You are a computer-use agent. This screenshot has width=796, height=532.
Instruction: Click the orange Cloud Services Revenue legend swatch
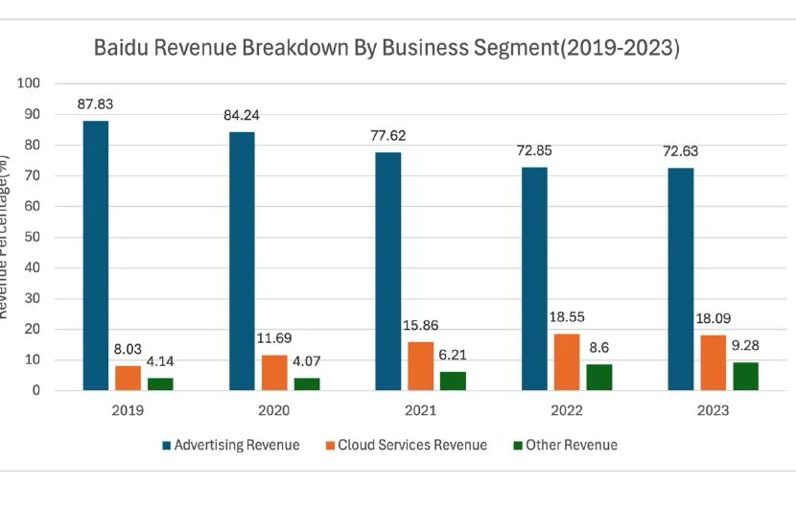[x=330, y=446]
